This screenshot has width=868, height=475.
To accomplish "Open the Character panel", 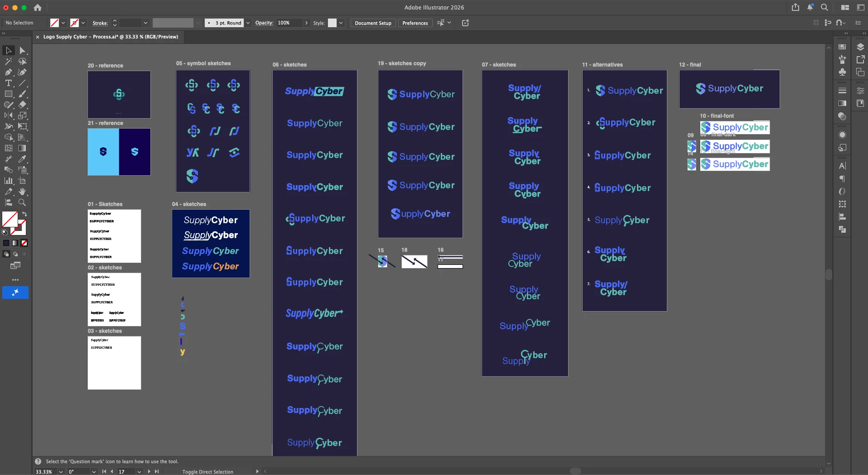I will tap(842, 166).
